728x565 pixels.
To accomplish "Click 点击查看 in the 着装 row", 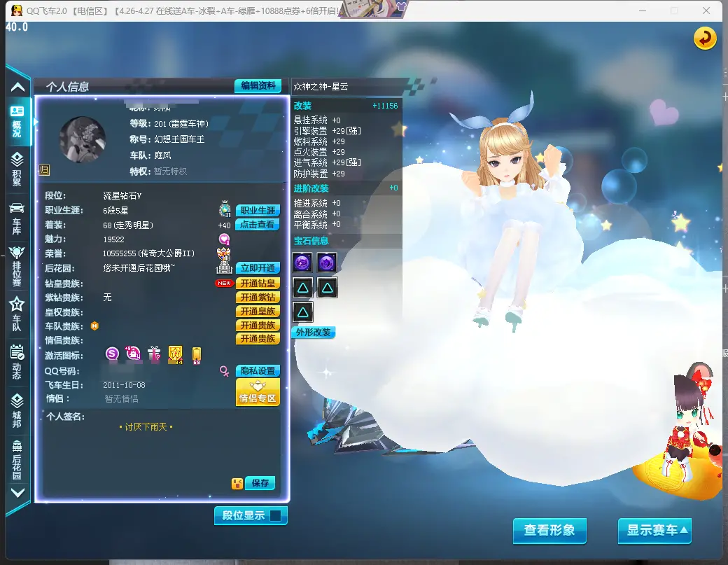I will pyautogui.click(x=258, y=225).
